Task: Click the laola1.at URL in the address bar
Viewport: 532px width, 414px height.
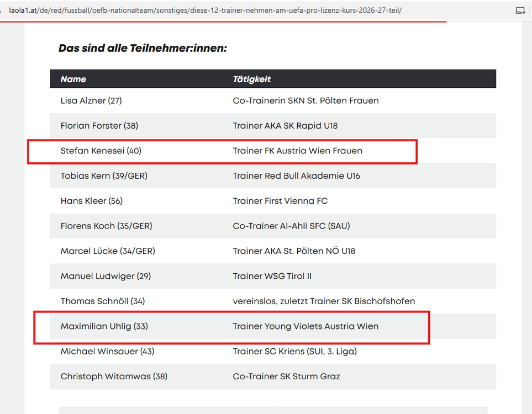Action: click(206, 10)
